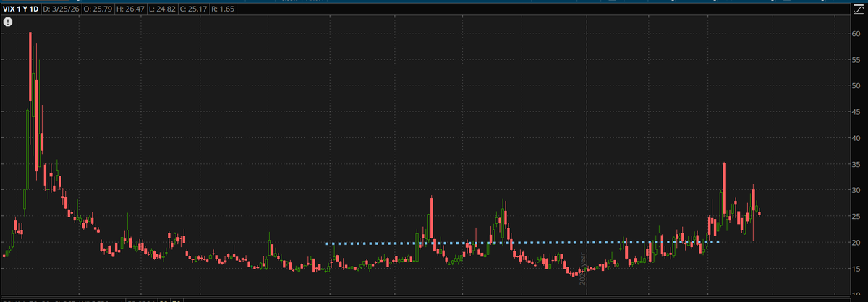
Task: Click the 35 label on price axis
Action: (855, 164)
